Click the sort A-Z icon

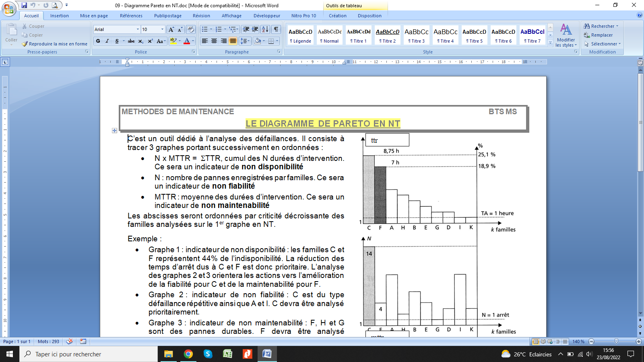[x=265, y=29]
